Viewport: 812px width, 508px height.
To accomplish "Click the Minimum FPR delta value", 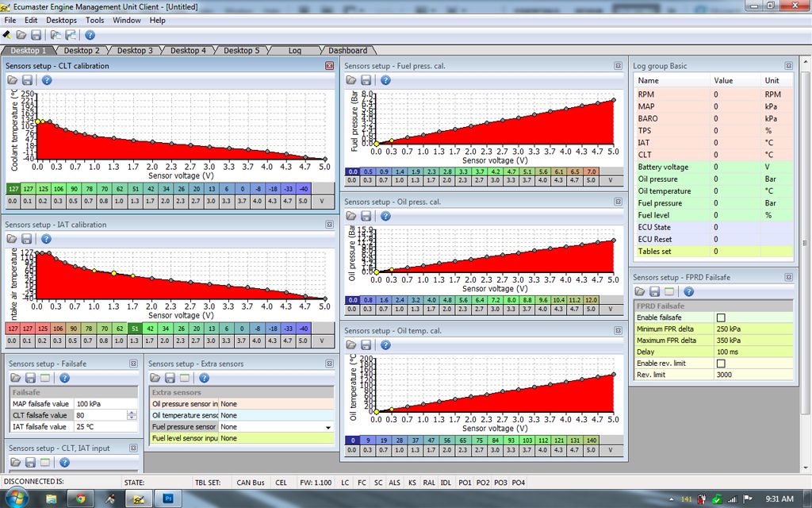I will pyautogui.click(x=753, y=329).
